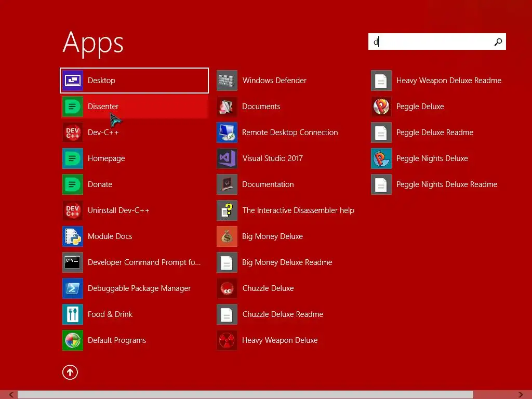Select 'Peggle Nights Deluxe Readme' text
This screenshot has width=532, height=399.
pyautogui.click(x=447, y=184)
